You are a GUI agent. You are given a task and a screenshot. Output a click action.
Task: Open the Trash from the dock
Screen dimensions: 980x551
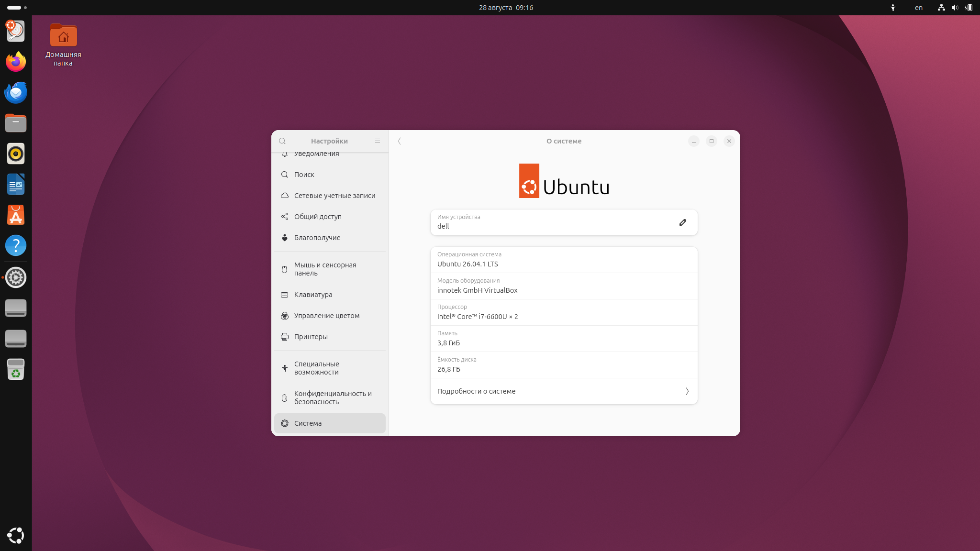16,369
